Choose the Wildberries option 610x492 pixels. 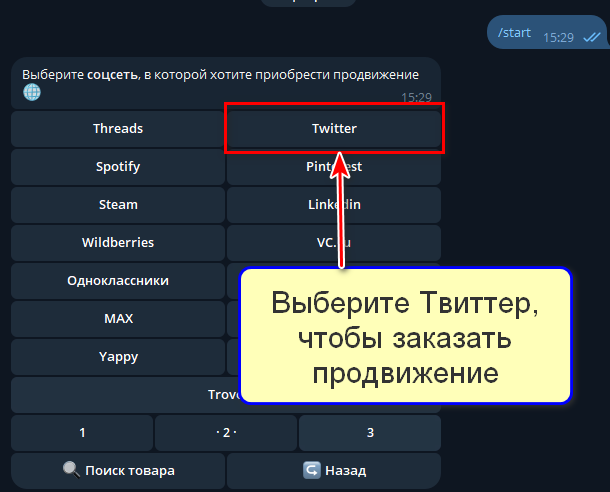click(118, 243)
